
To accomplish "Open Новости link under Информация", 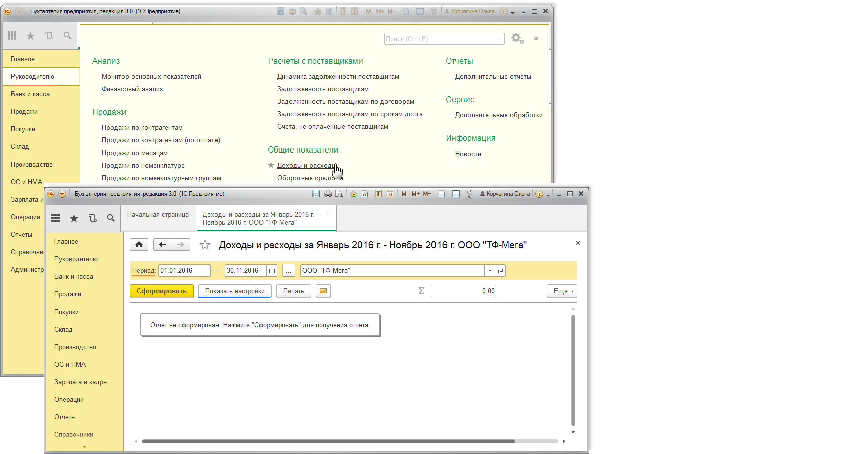I will pos(468,154).
